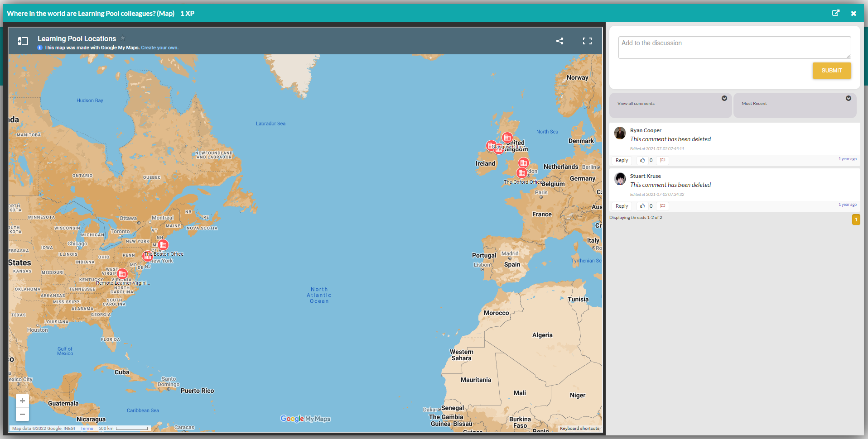Like Ryan Cooper's comment
868x439 pixels.
point(642,160)
